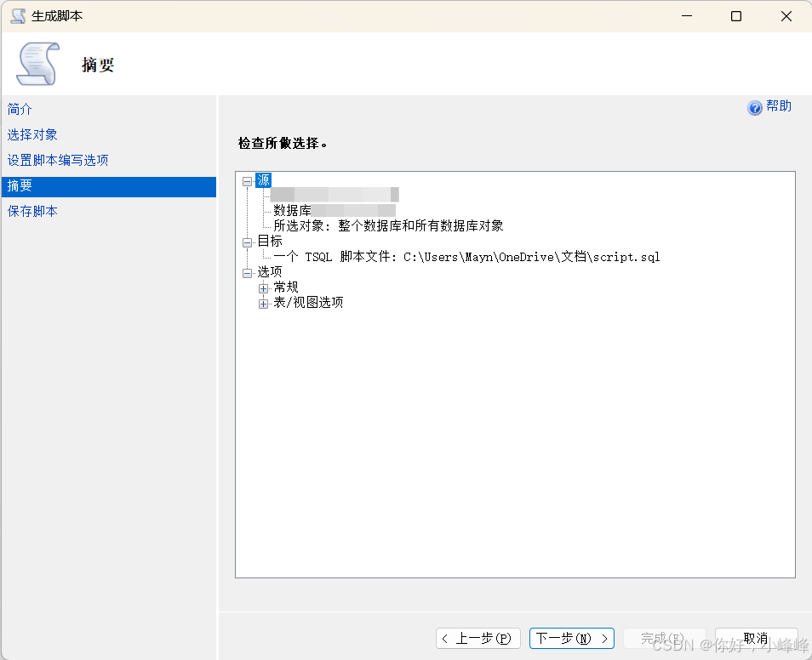Expand the 常规 options node
The height and width of the screenshot is (660, 812).
point(264,287)
